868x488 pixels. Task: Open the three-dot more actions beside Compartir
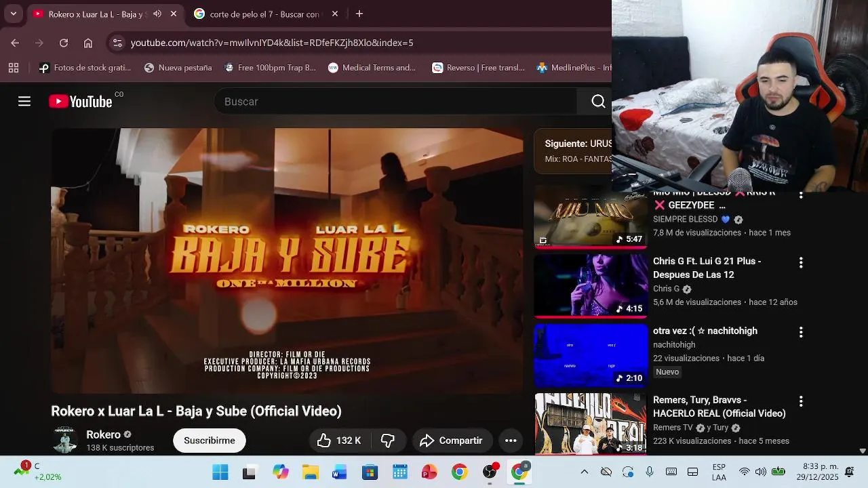pyautogui.click(x=511, y=441)
